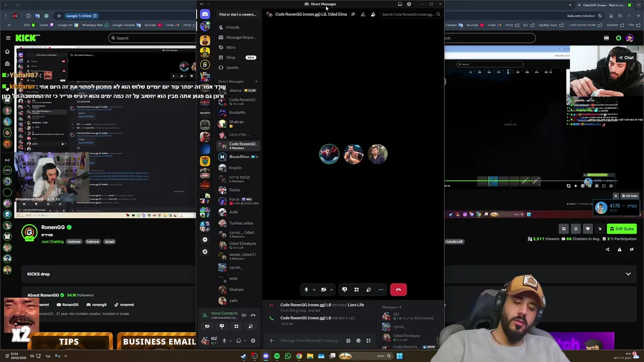Disconnect from voice in Voice Connected panel

pyautogui.click(x=253, y=316)
